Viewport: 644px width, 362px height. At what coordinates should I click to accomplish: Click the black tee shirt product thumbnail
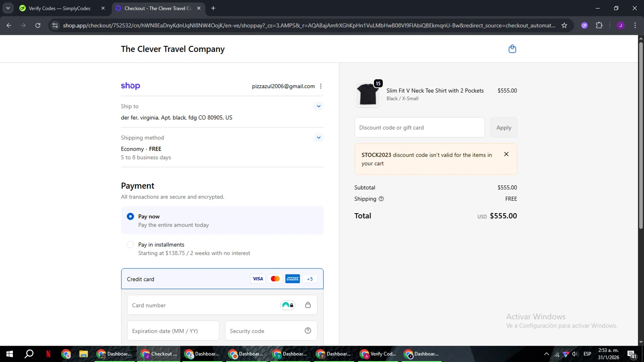pos(368,94)
